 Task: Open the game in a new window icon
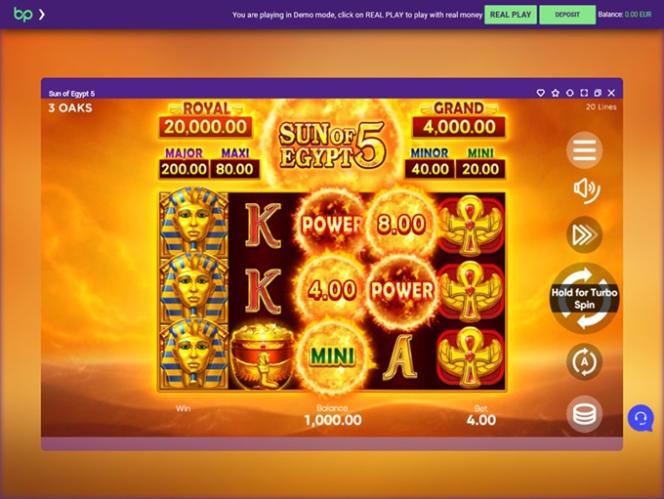[598, 93]
